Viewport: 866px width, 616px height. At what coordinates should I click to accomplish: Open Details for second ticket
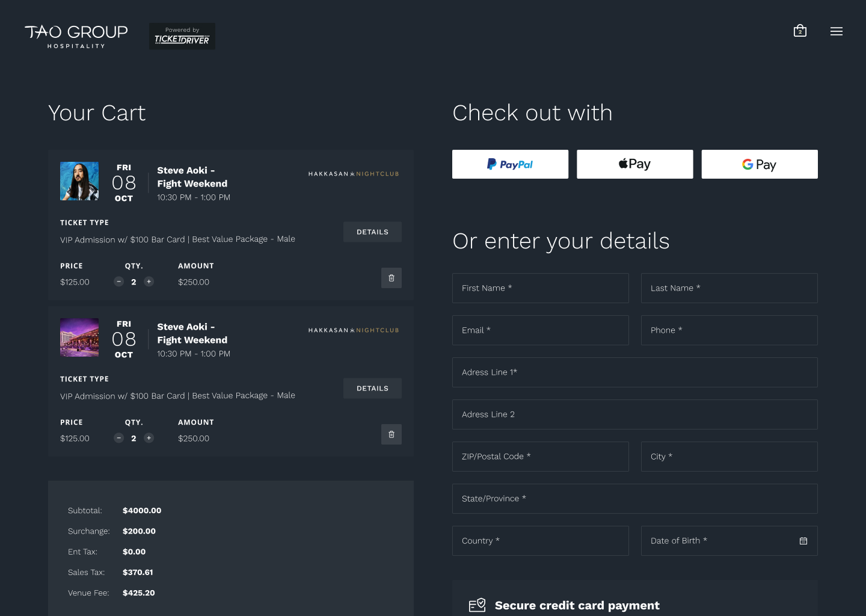click(x=372, y=389)
